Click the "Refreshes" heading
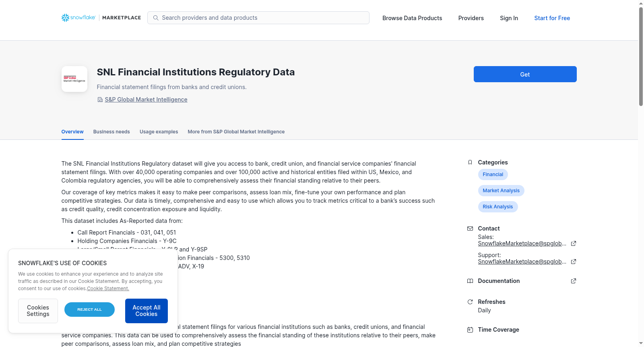 pos(491,302)
